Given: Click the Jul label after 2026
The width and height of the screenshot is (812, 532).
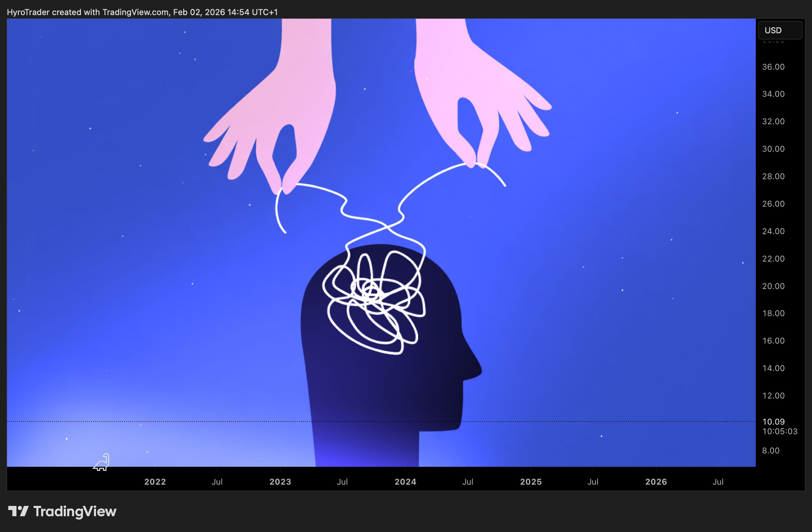Looking at the screenshot, I should [718, 482].
